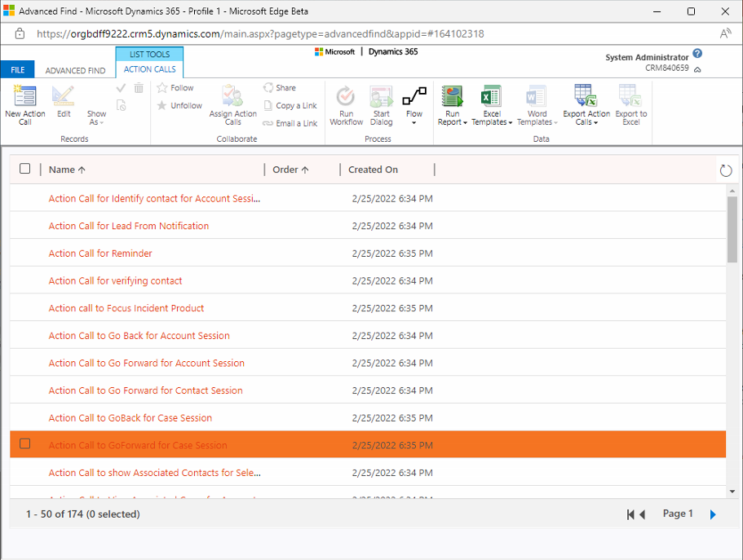Click the site lock icon in address bar
Viewport: 743px width, 560px height.
20,33
